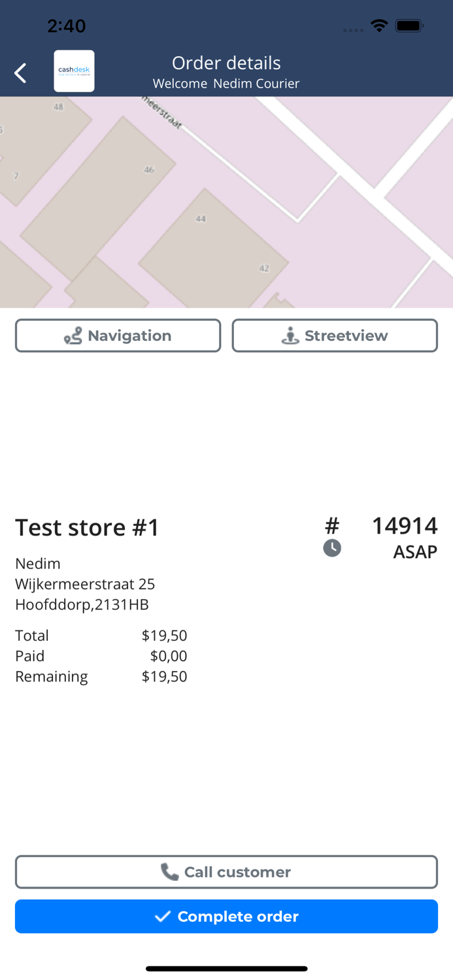Select the Test store #1 title
Screen dimensions: 453x980
(87, 527)
